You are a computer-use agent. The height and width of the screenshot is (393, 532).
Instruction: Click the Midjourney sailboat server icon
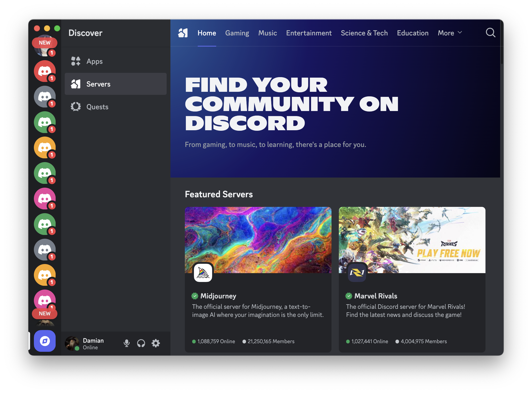point(203,273)
